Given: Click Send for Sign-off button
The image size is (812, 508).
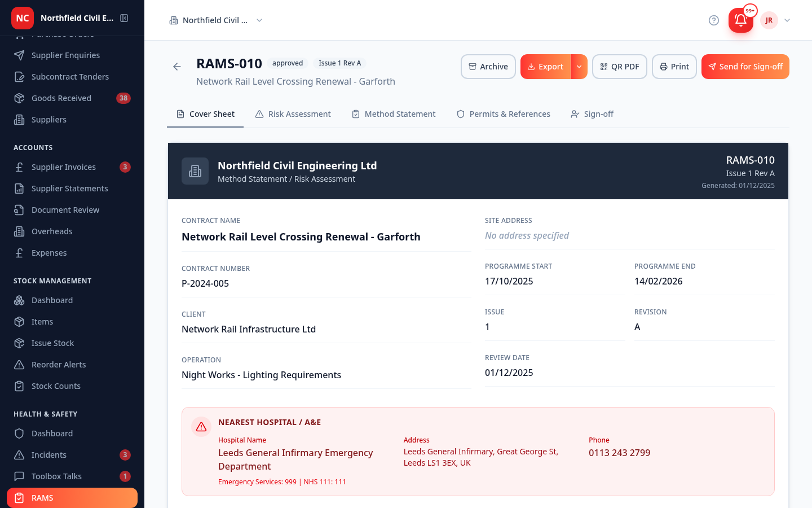Looking at the screenshot, I should point(745,67).
